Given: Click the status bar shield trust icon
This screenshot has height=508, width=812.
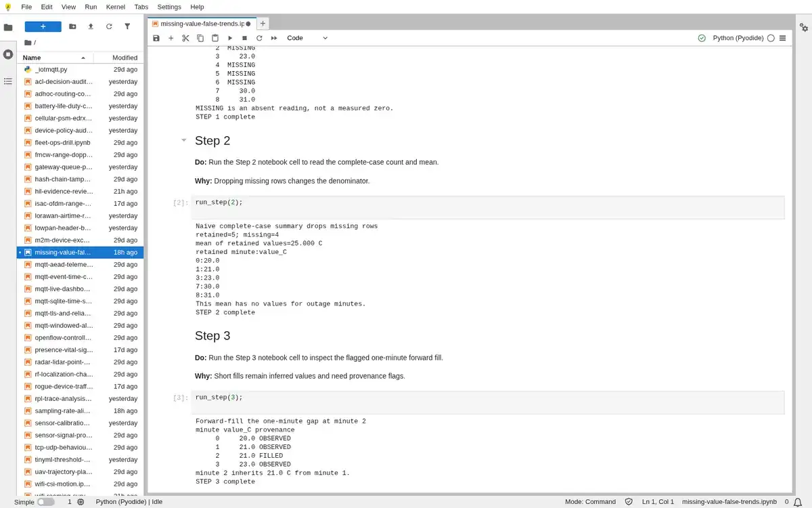Looking at the screenshot, I should [x=629, y=502].
